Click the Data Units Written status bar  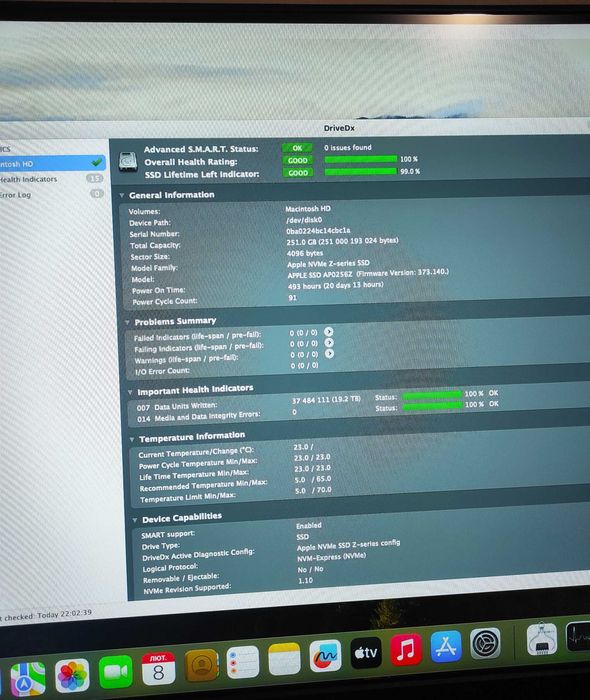[432, 395]
